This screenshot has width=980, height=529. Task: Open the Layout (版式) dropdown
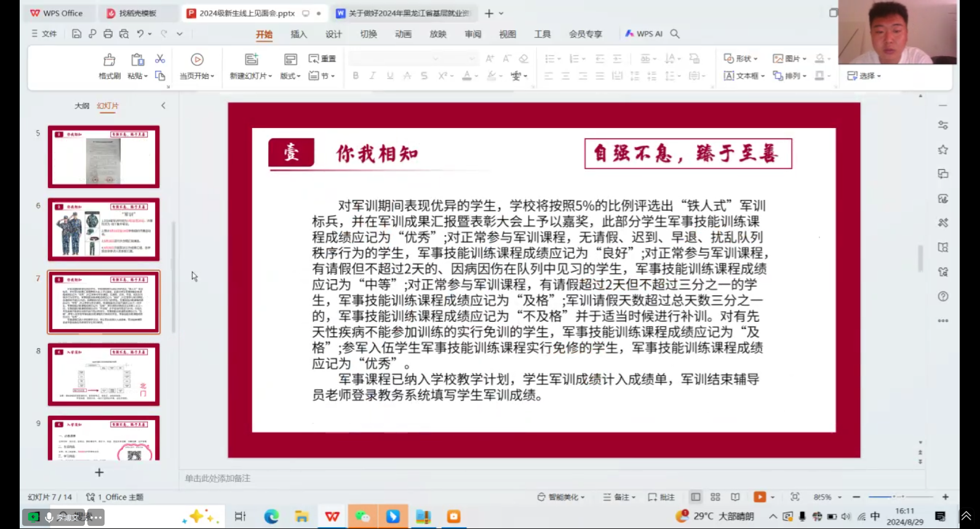[x=290, y=76]
